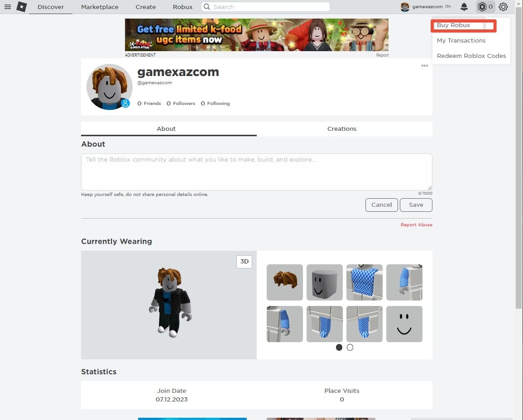Open the settings gear icon
The height and width of the screenshot is (420, 523).
coord(504,7)
